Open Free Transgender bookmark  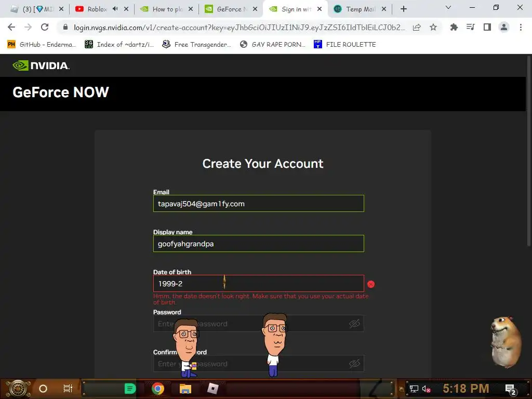tap(197, 45)
